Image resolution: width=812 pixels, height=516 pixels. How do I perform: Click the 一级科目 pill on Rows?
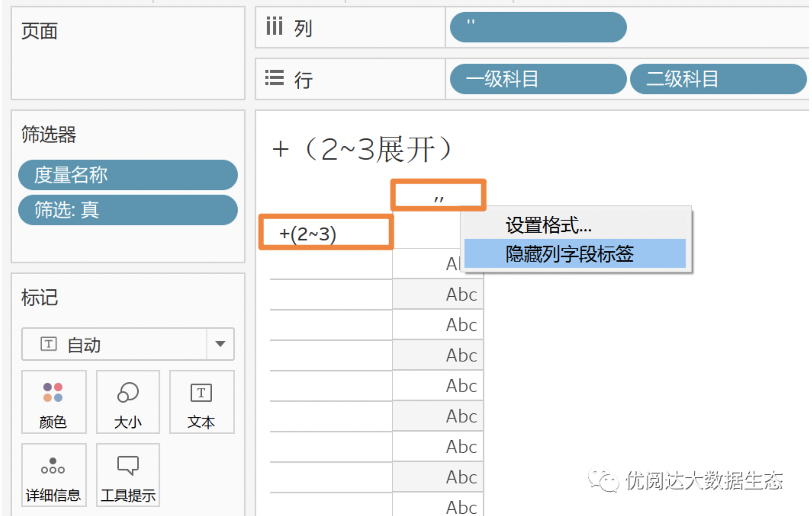coord(538,79)
